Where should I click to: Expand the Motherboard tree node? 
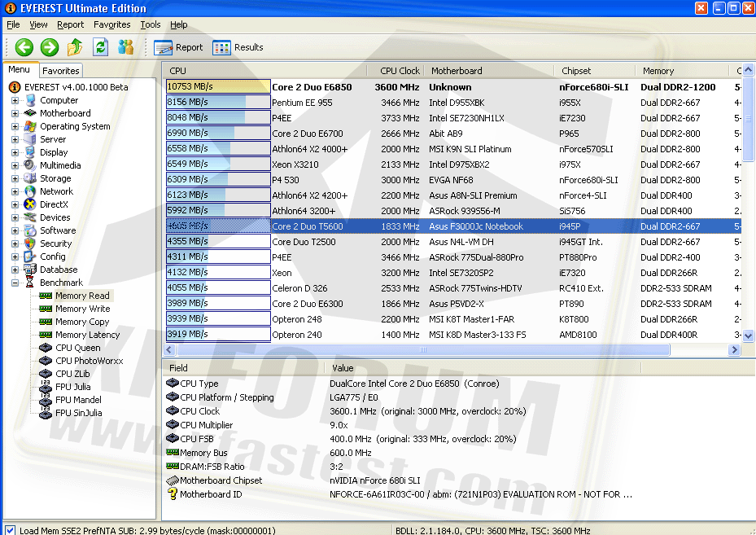click(x=15, y=113)
